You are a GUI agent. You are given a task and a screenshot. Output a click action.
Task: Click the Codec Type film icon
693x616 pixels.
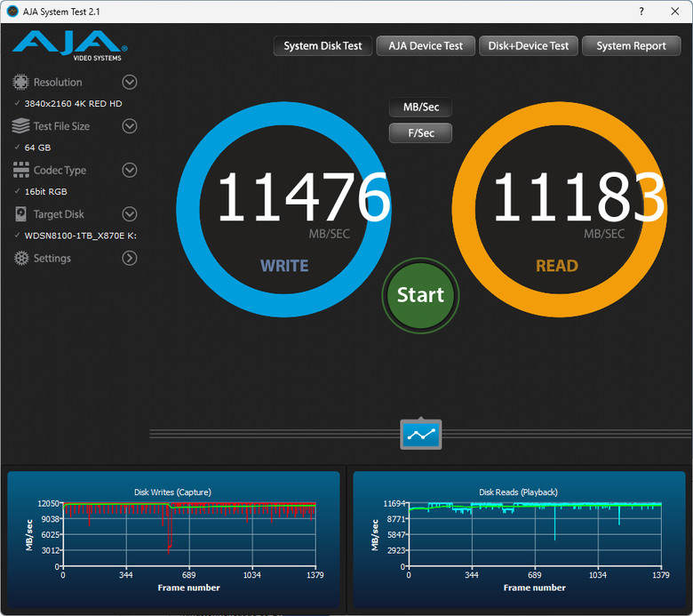pos(20,170)
